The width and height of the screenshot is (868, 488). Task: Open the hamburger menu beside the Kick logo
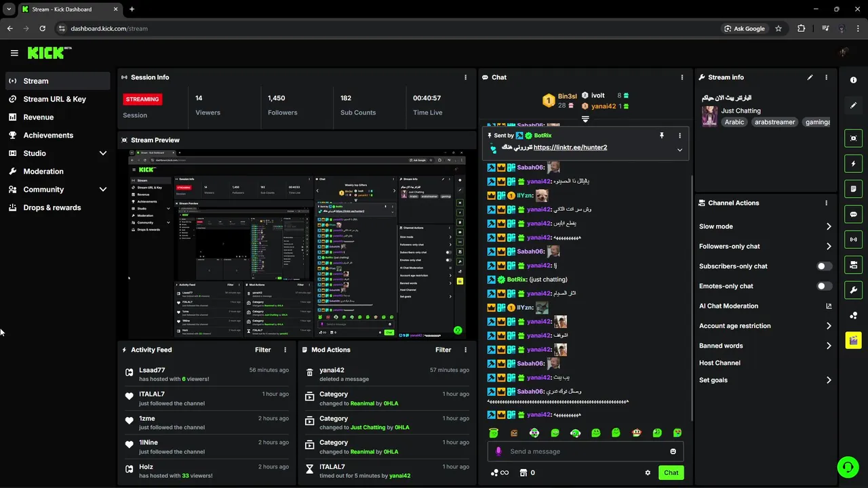point(14,53)
